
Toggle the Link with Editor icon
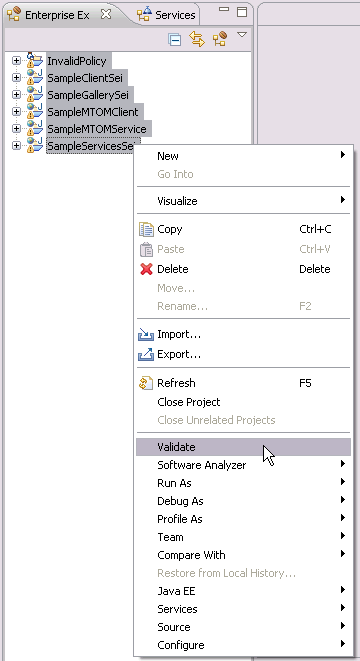coord(197,39)
